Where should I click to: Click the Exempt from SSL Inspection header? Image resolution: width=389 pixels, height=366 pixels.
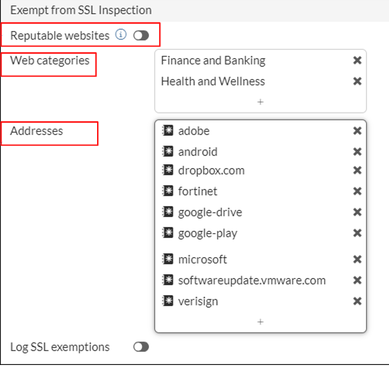coord(81,10)
